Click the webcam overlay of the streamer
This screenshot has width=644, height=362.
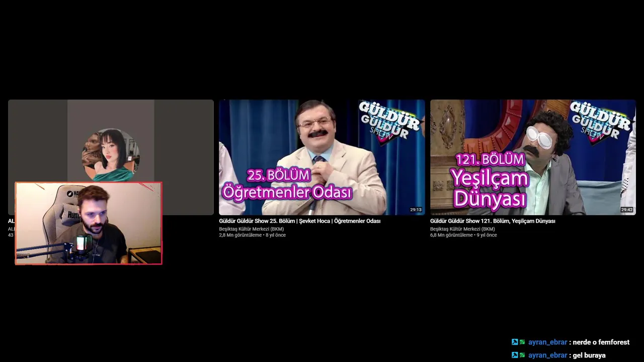coord(89,223)
